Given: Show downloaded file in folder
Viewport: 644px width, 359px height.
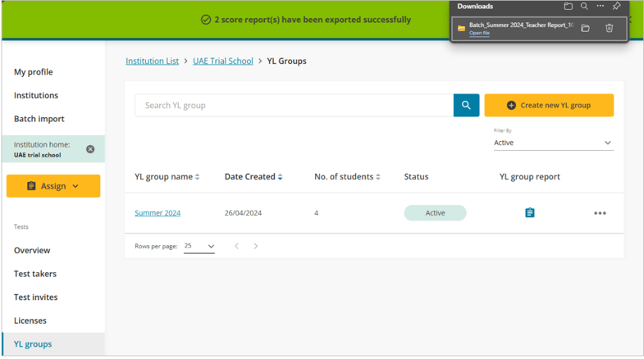Looking at the screenshot, I should (x=585, y=29).
